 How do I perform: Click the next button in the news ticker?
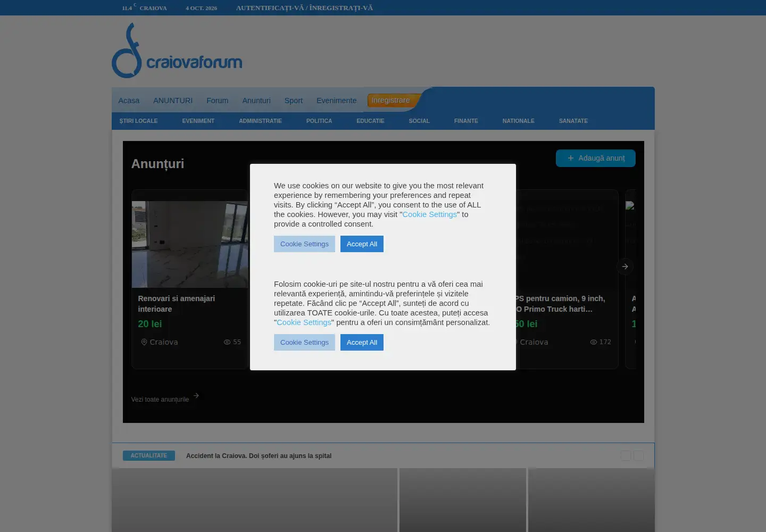638,456
